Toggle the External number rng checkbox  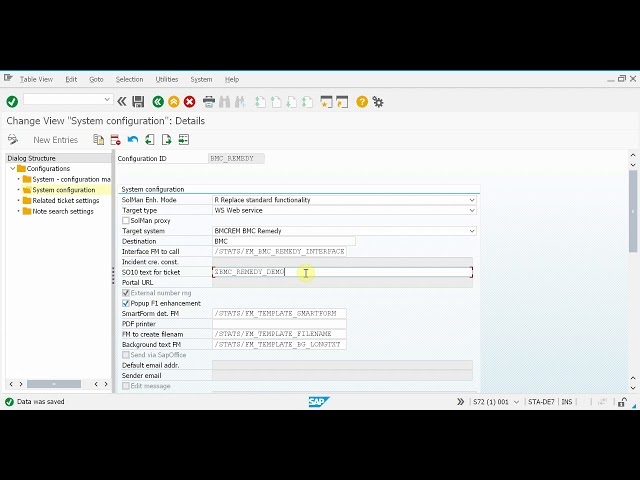(x=126, y=293)
